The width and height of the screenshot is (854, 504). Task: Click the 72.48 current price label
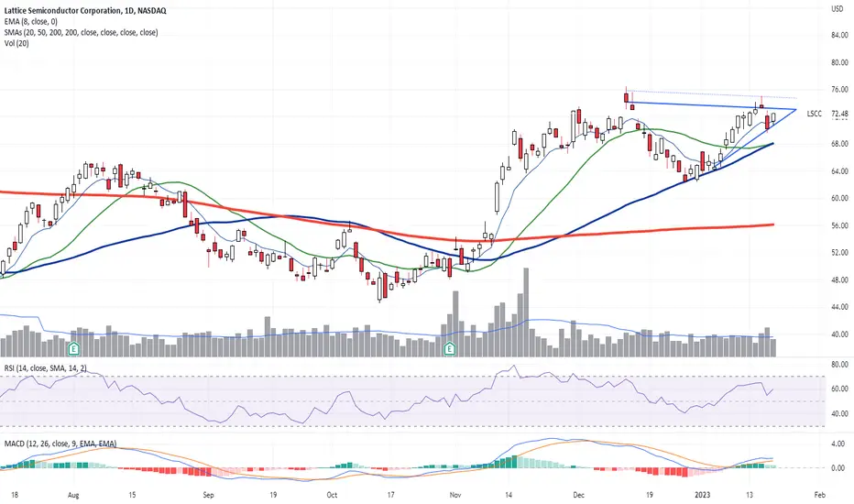pyautogui.click(x=840, y=114)
